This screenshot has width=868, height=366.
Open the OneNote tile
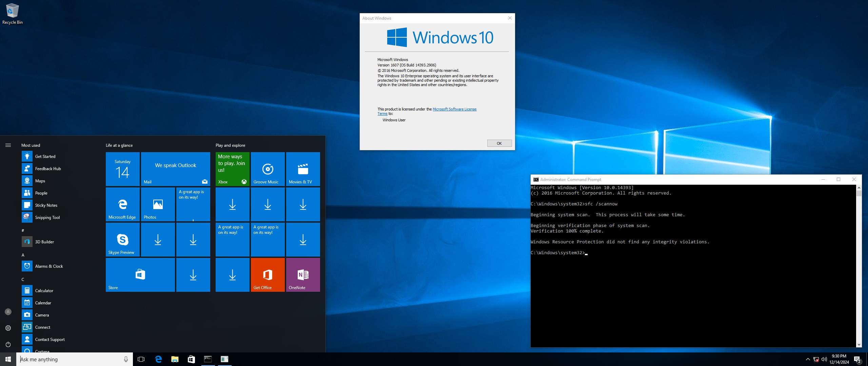coord(303,274)
